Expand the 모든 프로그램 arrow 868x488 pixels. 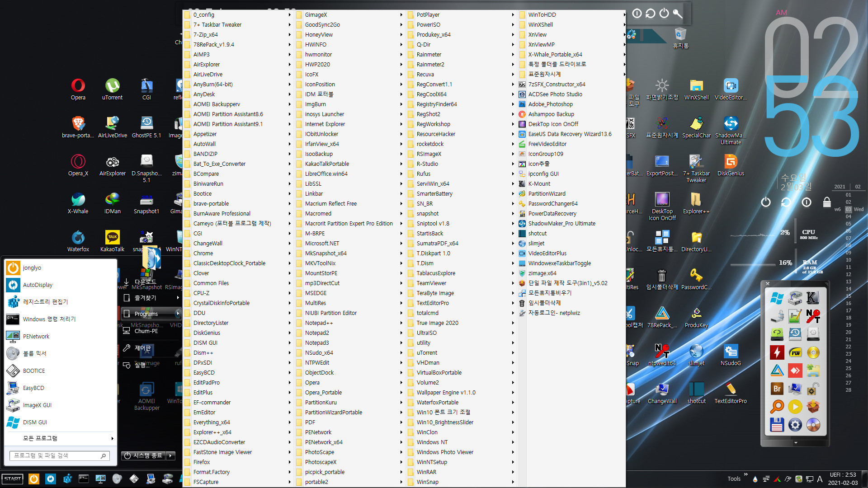(x=112, y=438)
